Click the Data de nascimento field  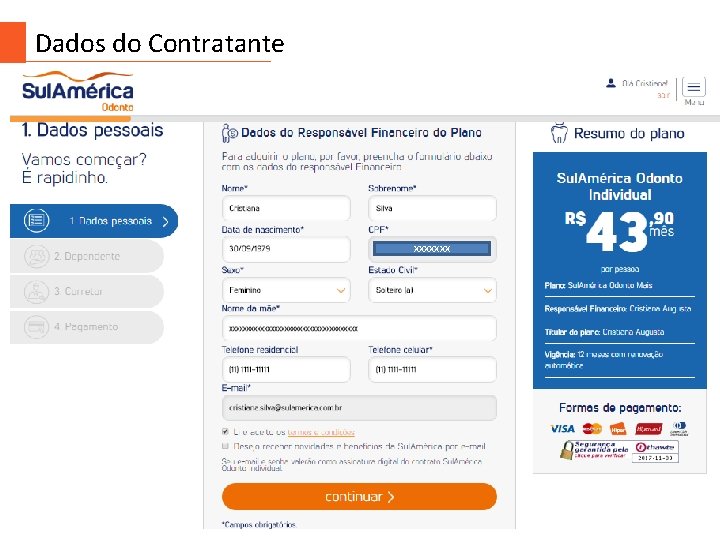click(286, 249)
